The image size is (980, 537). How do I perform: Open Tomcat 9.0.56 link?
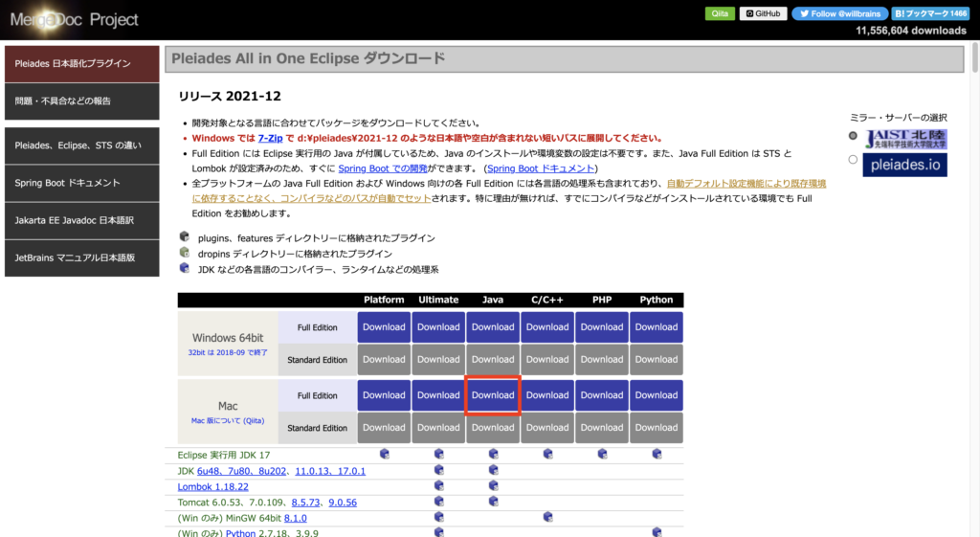pos(343,502)
